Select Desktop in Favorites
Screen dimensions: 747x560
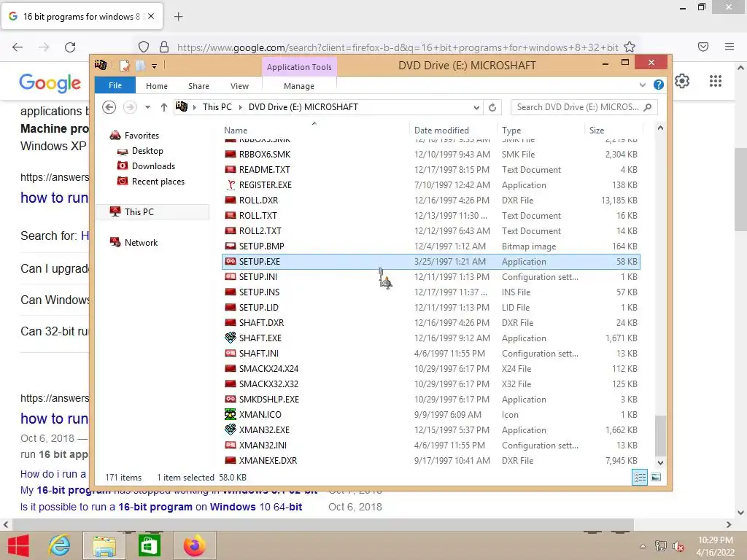pyautogui.click(x=147, y=150)
